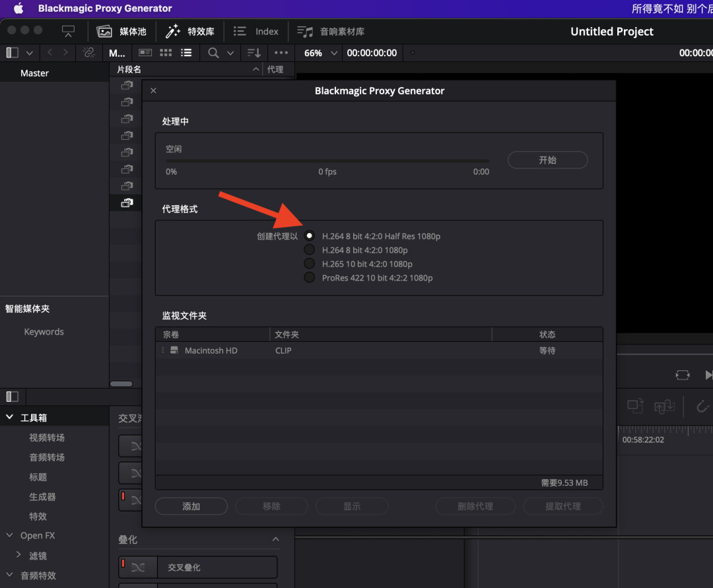Collapse the 音频特效 audio effects section
This screenshot has height=588, width=713.
tap(9, 575)
